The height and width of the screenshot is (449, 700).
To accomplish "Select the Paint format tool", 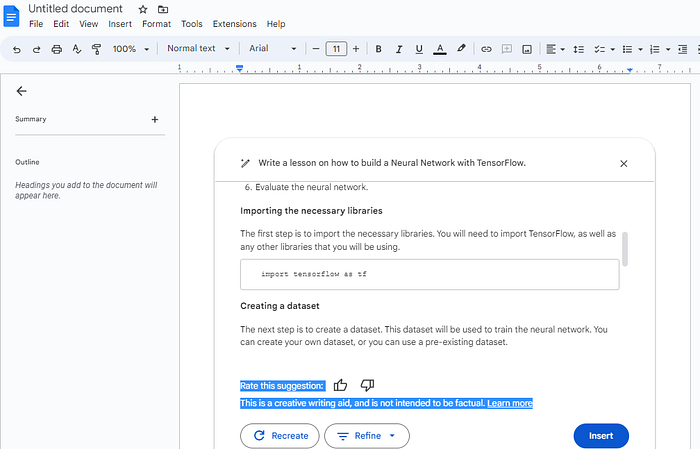I will (96, 49).
